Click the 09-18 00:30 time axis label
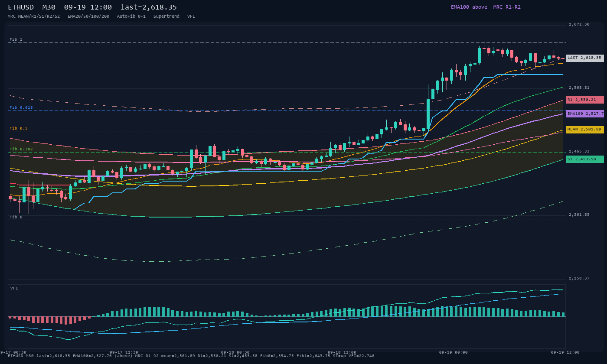607x364 pixels. 235,352
